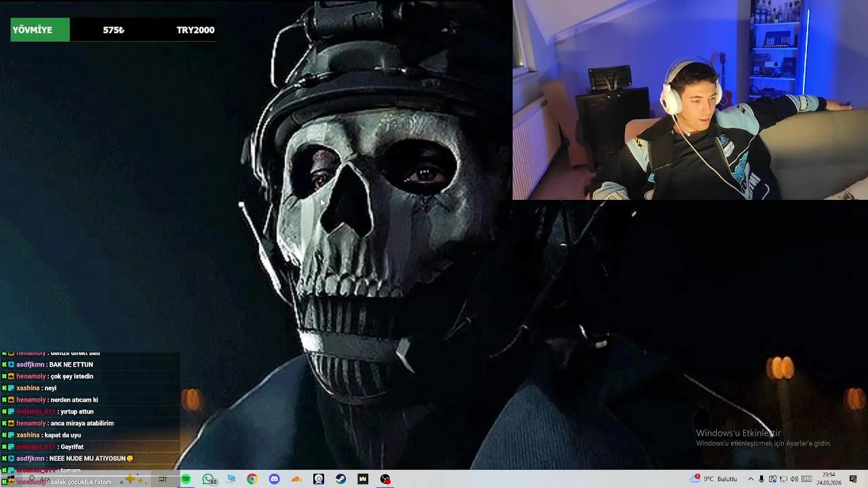
Task: Click chat message 'NEEE NUDE MU ATIYOSUN'
Action: 87,459
